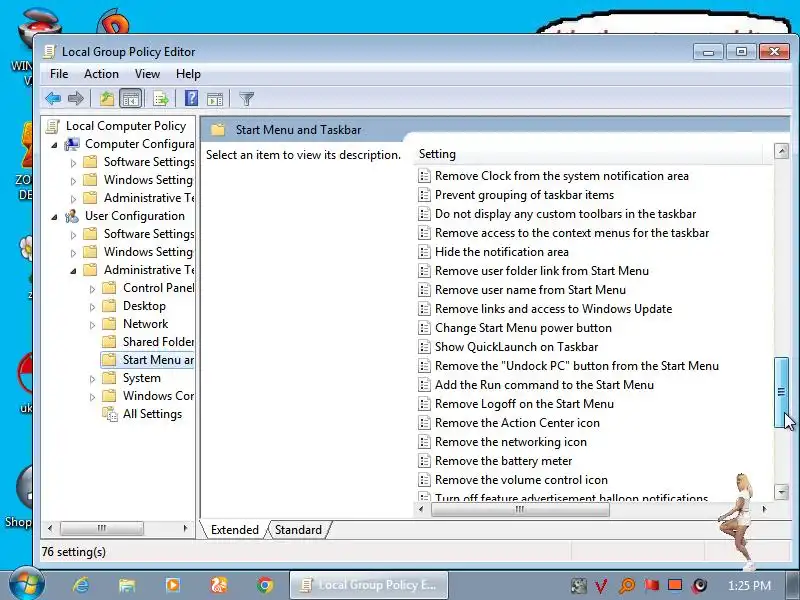Click the All Settings icon in tree
800x600 pixels.
(x=110, y=414)
